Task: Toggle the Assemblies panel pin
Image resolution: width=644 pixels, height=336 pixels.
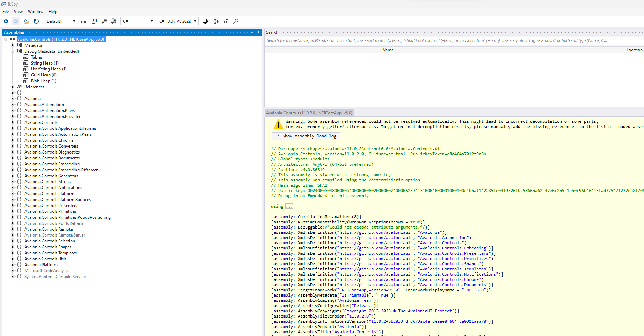Action: 258,32
